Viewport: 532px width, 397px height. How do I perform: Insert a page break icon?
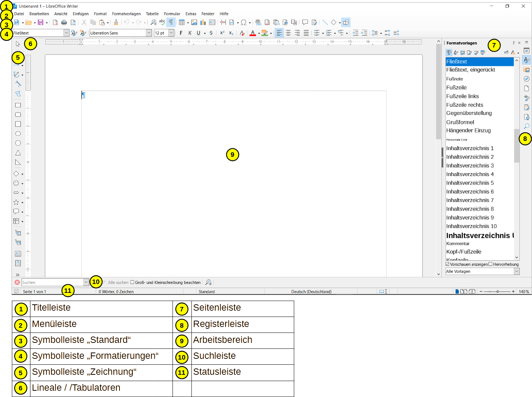[223, 23]
